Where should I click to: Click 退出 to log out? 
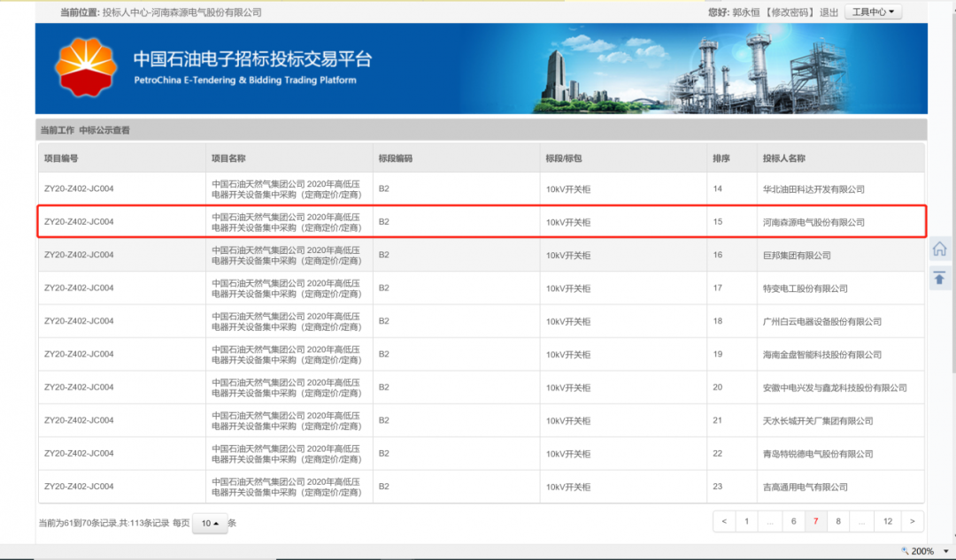click(829, 12)
